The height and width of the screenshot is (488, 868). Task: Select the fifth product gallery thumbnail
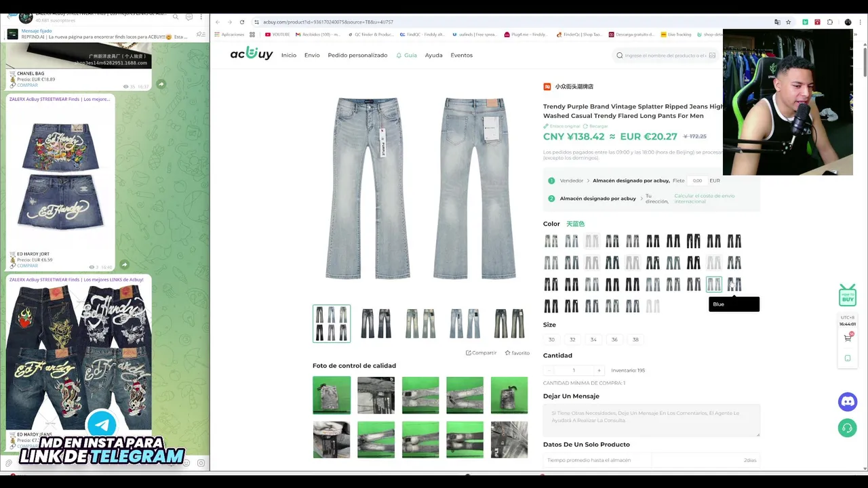509,323
